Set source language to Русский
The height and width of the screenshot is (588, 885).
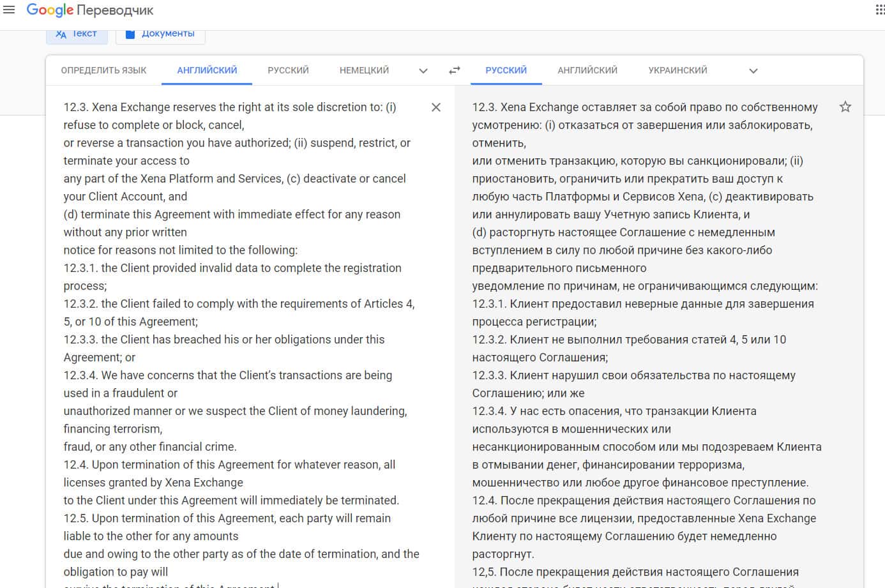[288, 70]
